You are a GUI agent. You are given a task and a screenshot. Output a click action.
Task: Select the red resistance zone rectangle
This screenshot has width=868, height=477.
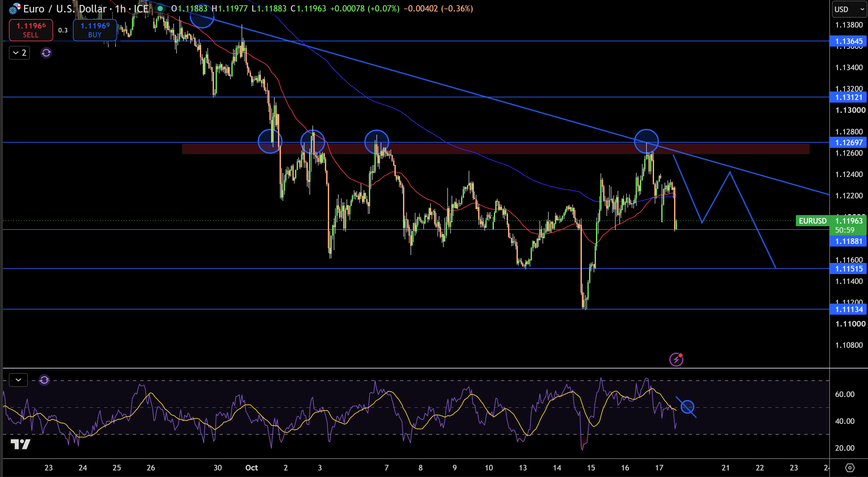[x=495, y=149]
